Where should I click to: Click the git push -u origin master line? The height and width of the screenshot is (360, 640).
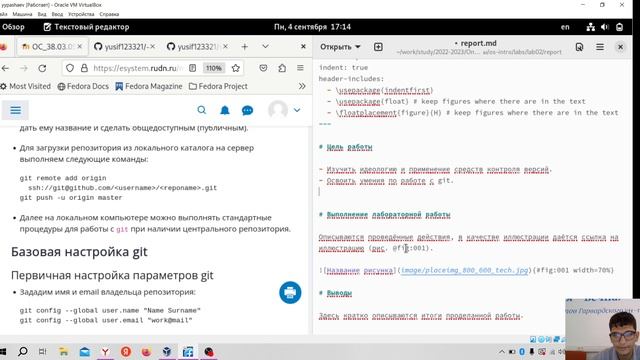pos(71,198)
